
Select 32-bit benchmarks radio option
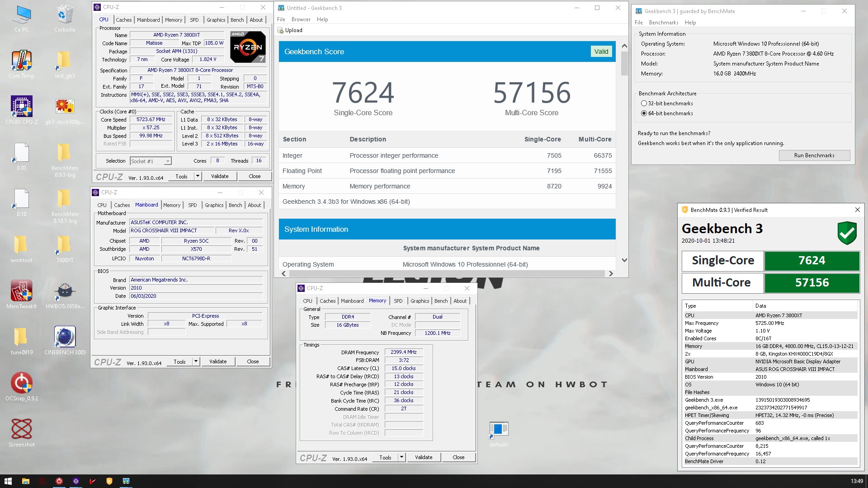click(x=644, y=103)
